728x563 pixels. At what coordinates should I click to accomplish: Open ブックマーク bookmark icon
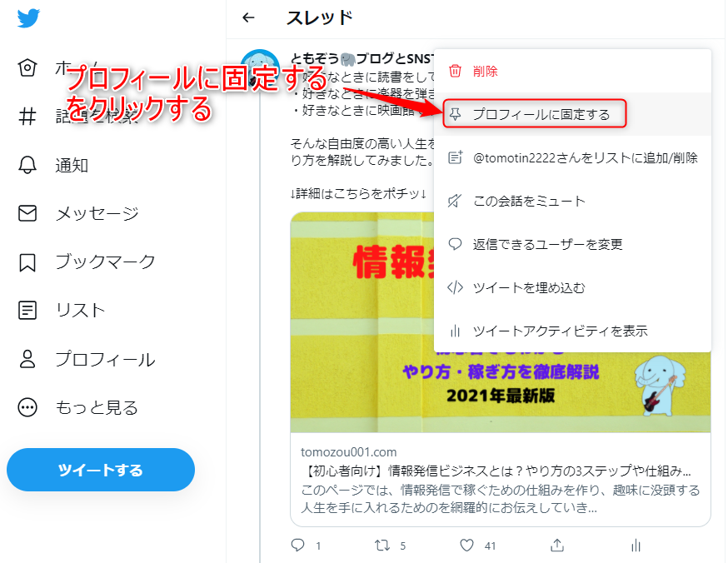click(27, 262)
